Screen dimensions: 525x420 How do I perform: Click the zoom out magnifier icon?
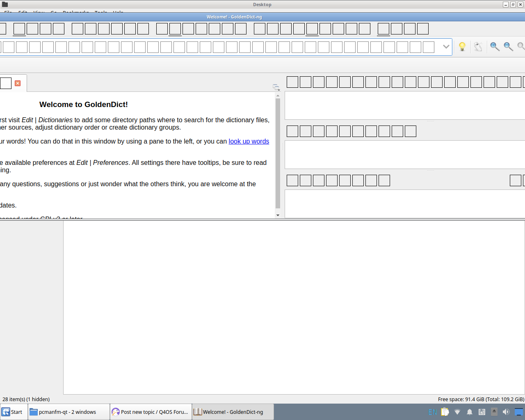pos(508,47)
